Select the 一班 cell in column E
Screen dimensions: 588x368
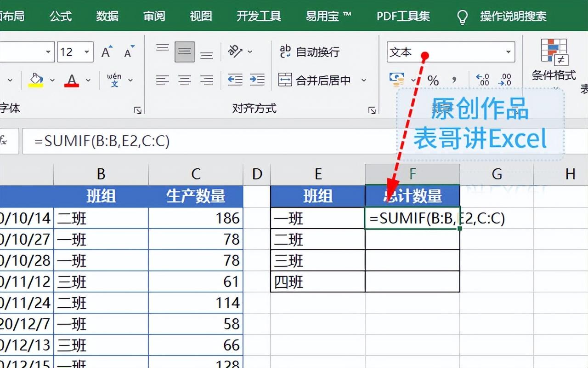click(318, 218)
